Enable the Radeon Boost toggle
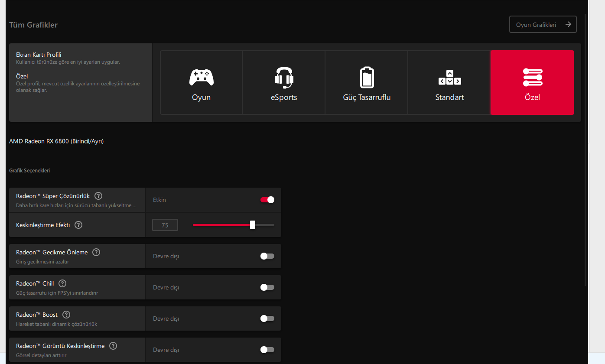The width and height of the screenshot is (605, 364). click(267, 318)
